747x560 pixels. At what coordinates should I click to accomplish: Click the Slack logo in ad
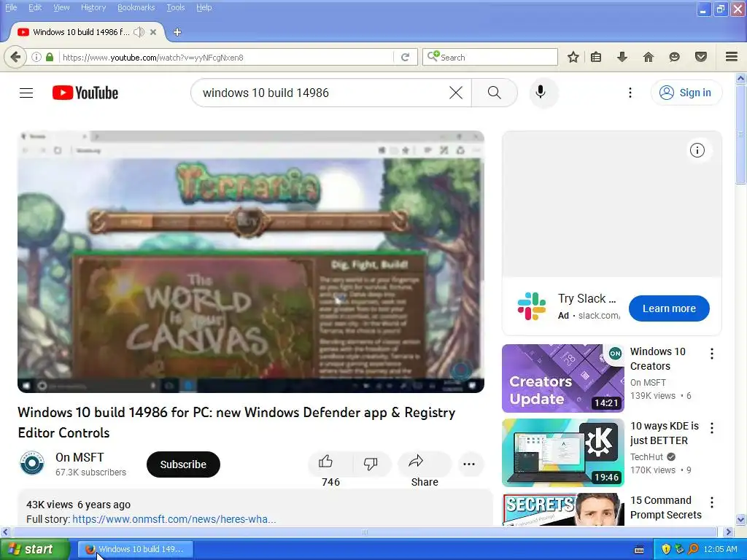pos(532,306)
